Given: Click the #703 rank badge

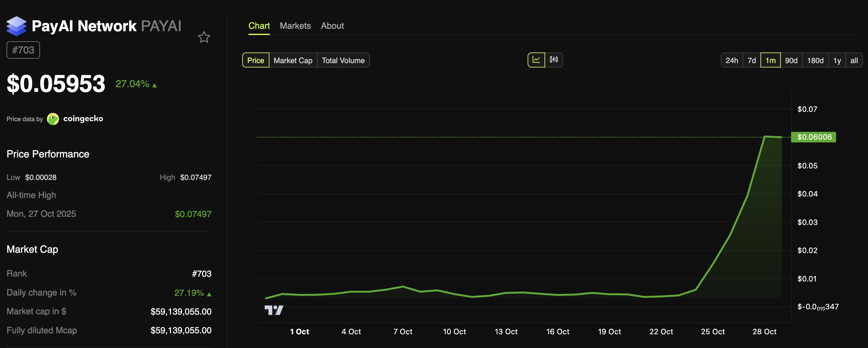Looking at the screenshot, I should [23, 50].
